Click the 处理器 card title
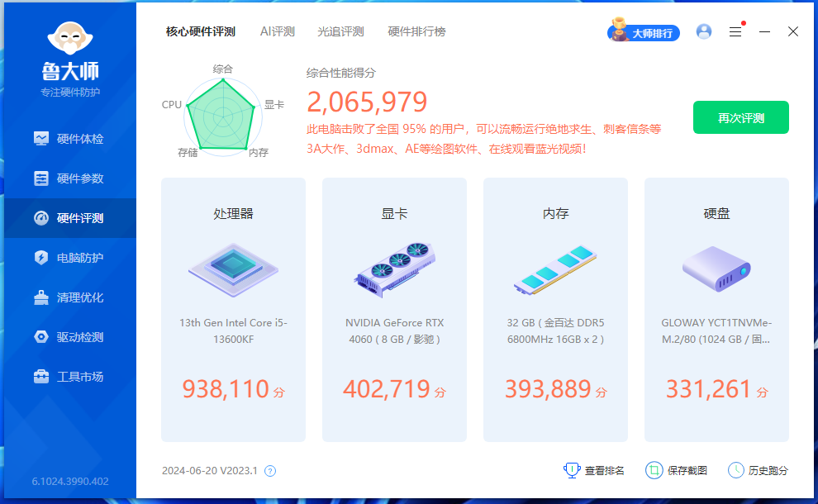This screenshot has width=818, height=504. click(233, 213)
